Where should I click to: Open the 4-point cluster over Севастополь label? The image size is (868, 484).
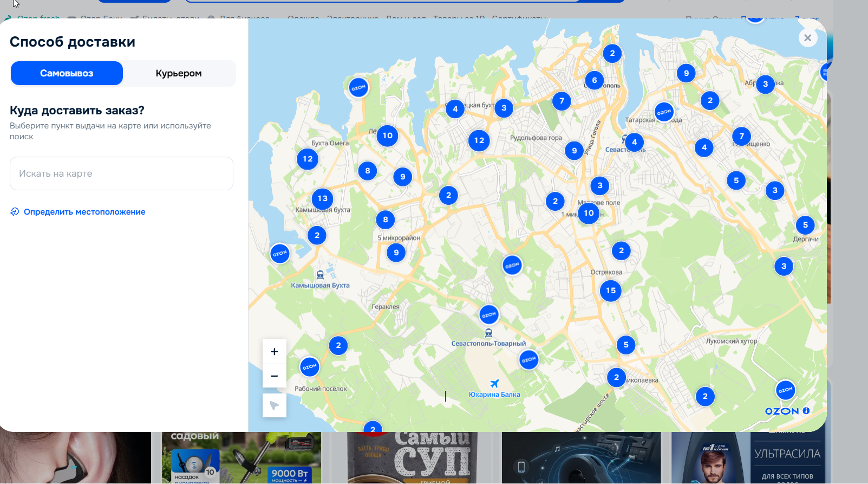point(635,142)
